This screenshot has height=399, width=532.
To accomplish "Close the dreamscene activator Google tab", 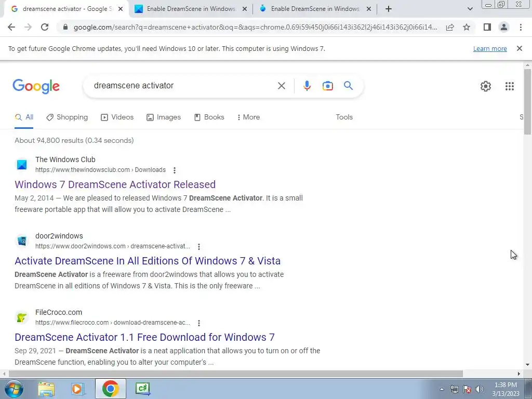I will [x=121, y=9].
